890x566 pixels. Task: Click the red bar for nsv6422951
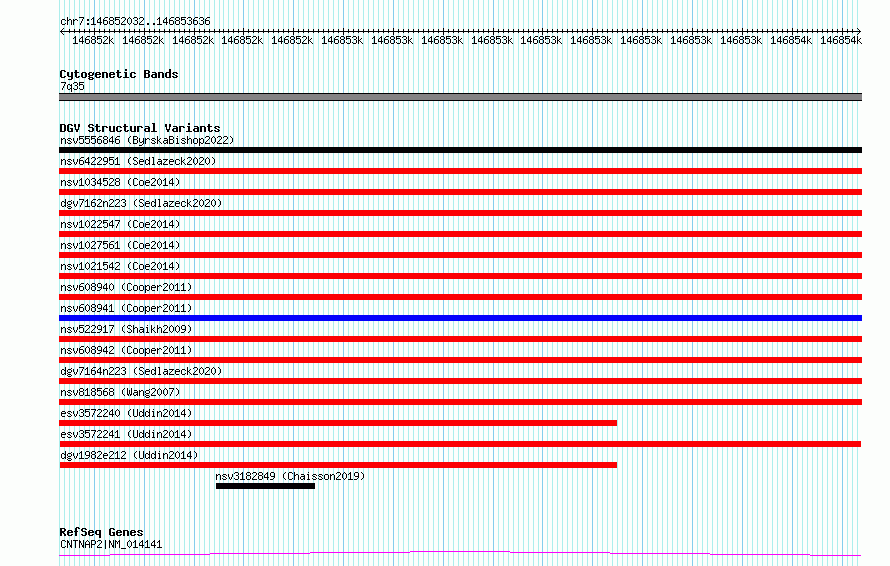[x=460, y=171]
